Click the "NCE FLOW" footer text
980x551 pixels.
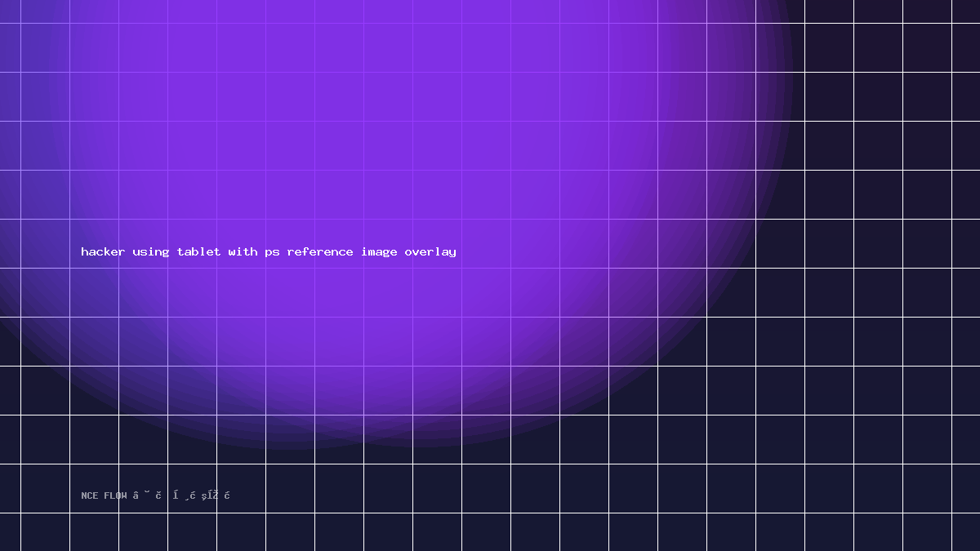coord(104,495)
